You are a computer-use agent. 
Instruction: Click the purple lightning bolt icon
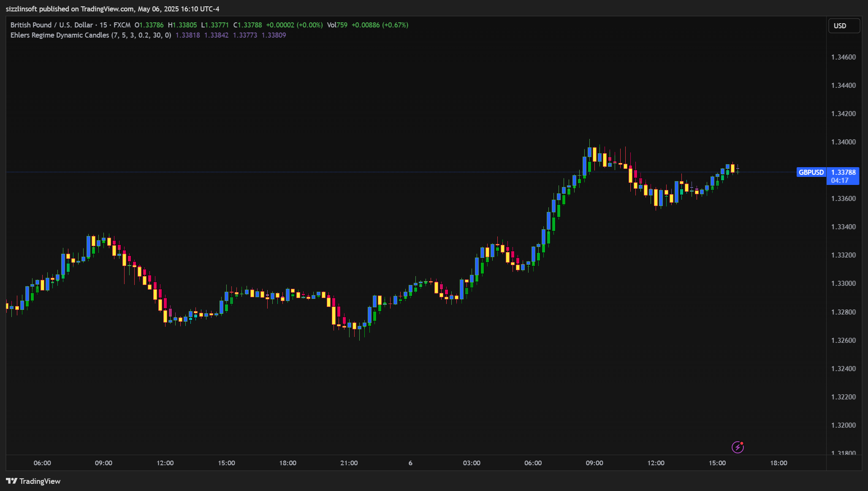point(738,447)
